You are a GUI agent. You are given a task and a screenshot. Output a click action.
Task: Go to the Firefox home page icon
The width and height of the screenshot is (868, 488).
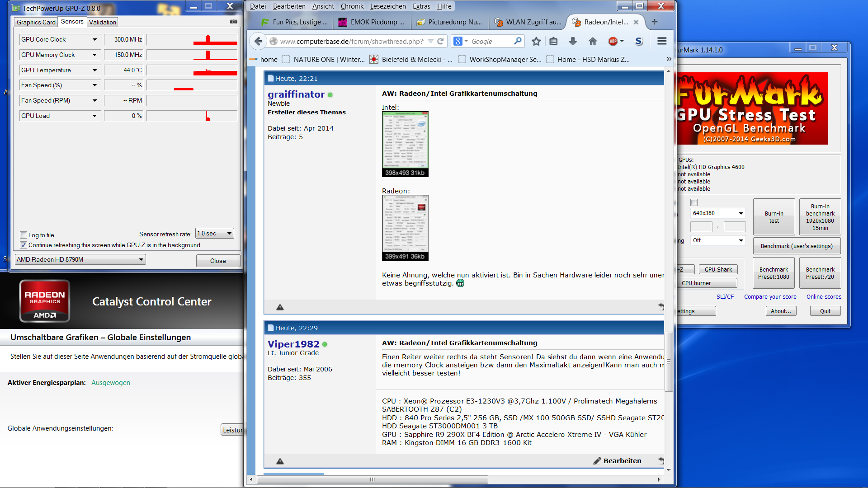[x=593, y=41]
